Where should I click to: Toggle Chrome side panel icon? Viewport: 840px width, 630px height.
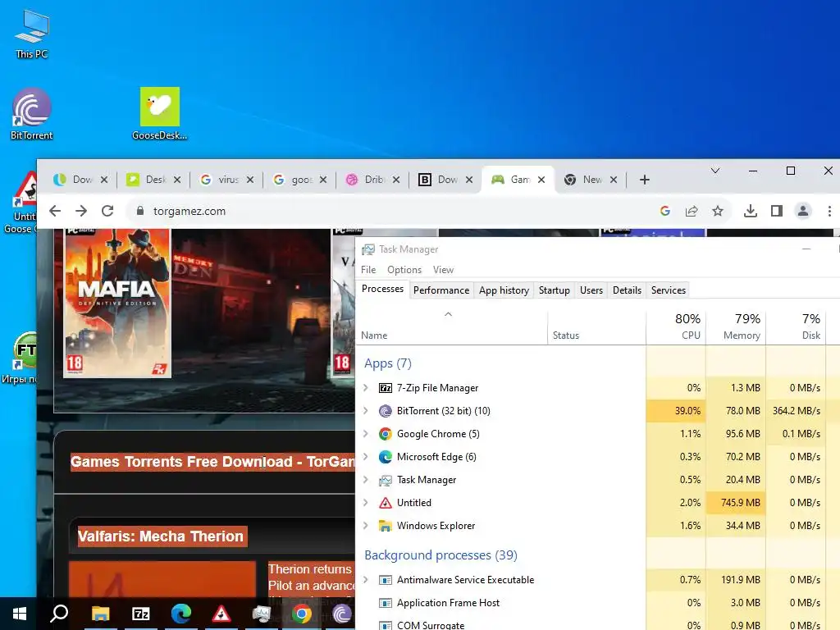[777, 211]
